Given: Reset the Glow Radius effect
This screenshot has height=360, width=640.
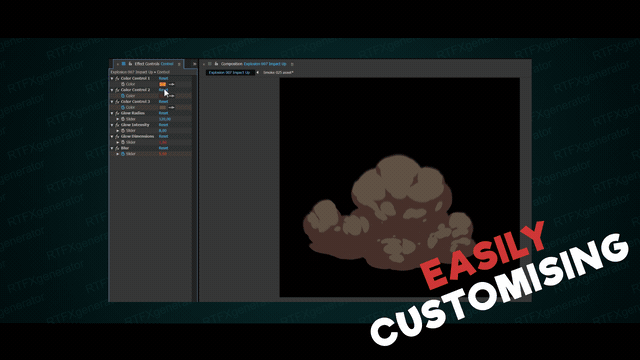Looking at the screenshot, I should pos(163,113).
